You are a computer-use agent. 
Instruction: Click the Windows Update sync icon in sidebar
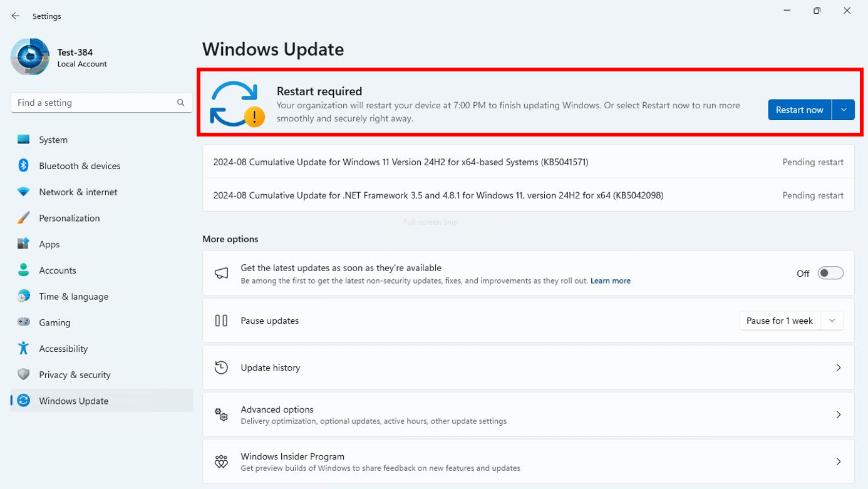[24, 401]
